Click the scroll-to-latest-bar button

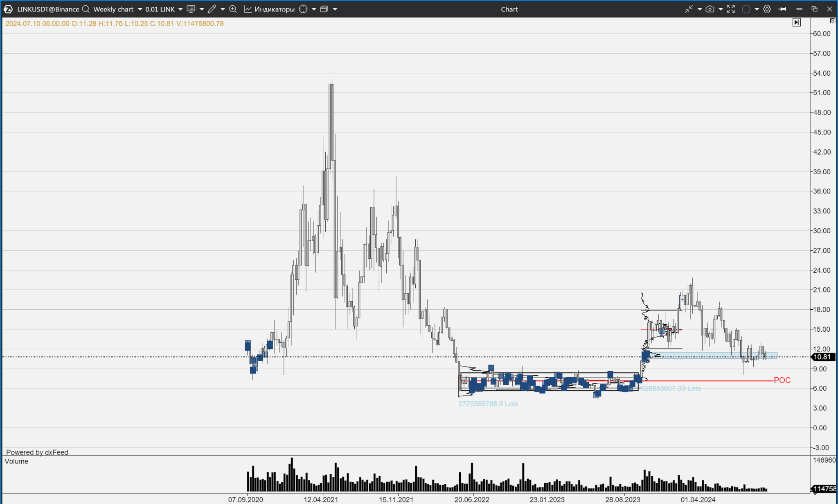click(796, 22)
